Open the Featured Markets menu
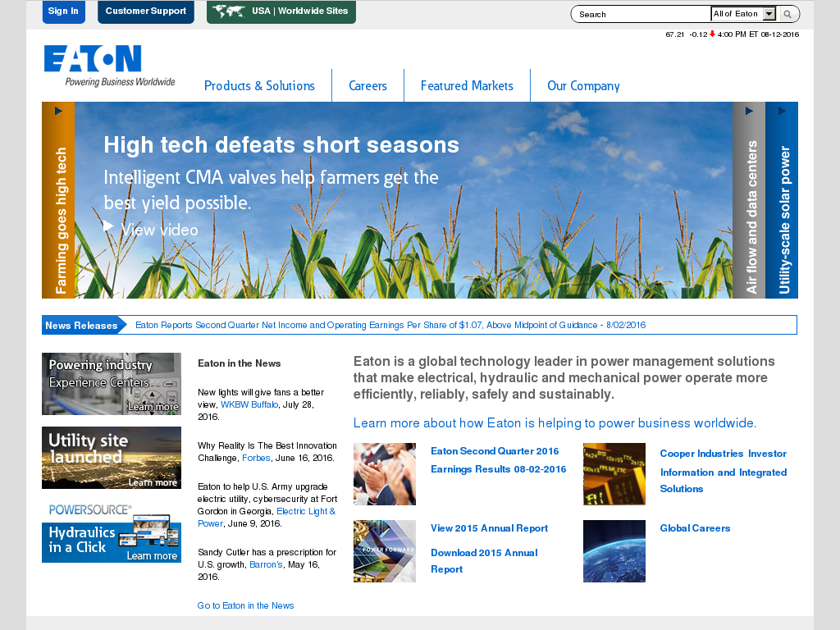Image resolution: width=840 pixels, height=630 pixels. (x=467, y=85)
